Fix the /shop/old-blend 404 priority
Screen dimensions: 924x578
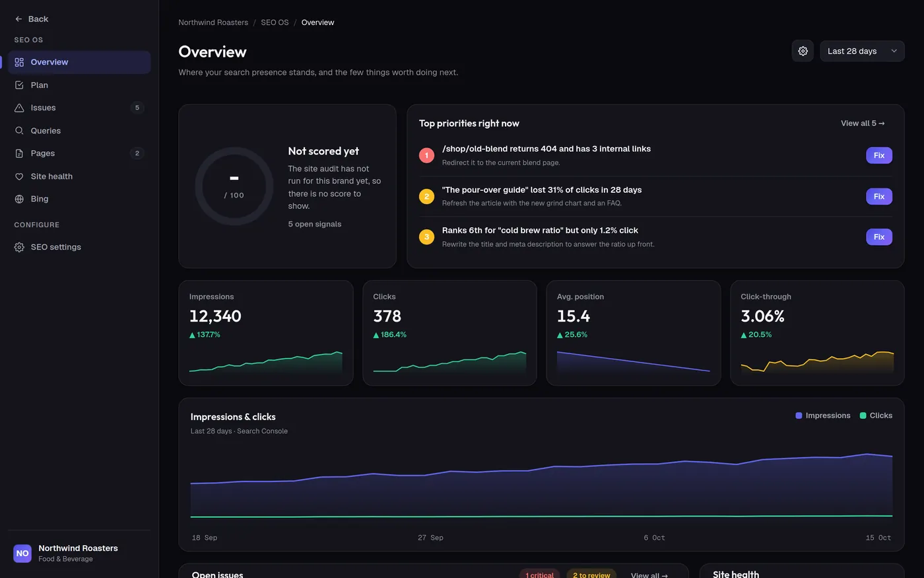(x=879, y=155)
